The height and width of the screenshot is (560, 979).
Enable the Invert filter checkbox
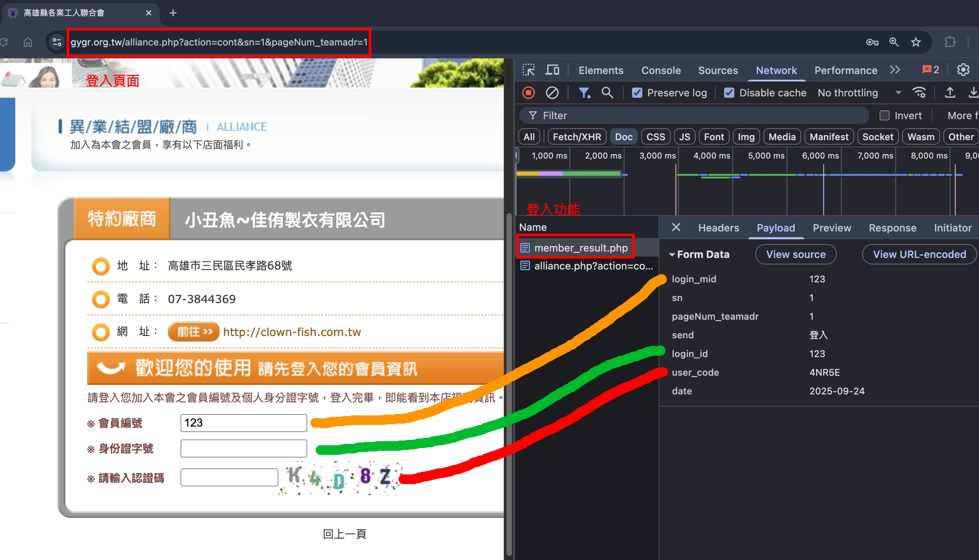tap(884, 115)
